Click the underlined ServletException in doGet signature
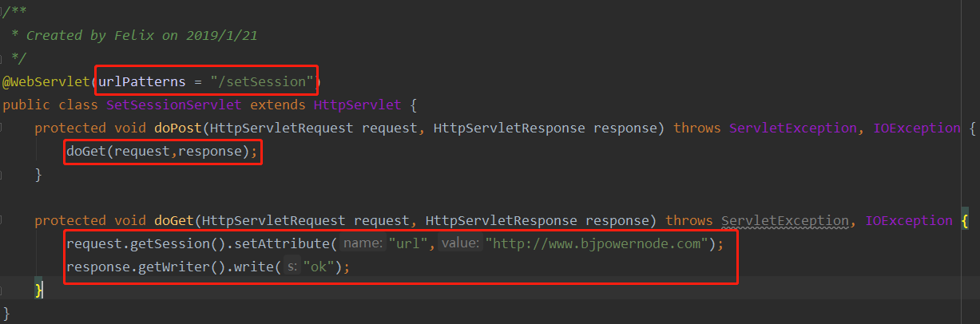The width and height of the screenshot is (980, 324). point(784,220)
